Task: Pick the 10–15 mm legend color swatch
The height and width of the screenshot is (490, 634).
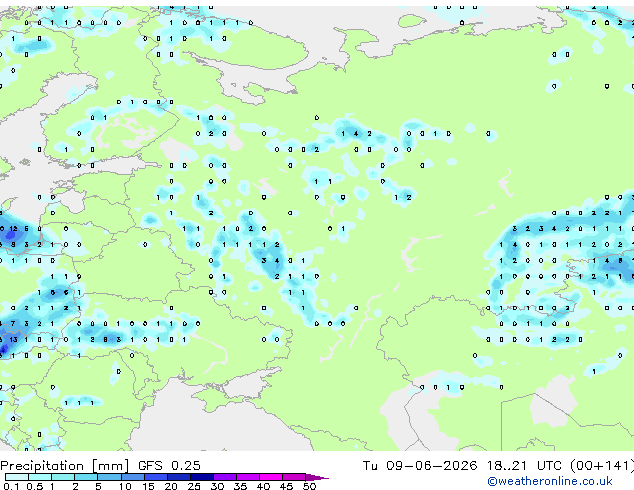Action: (x=132, y=477)
